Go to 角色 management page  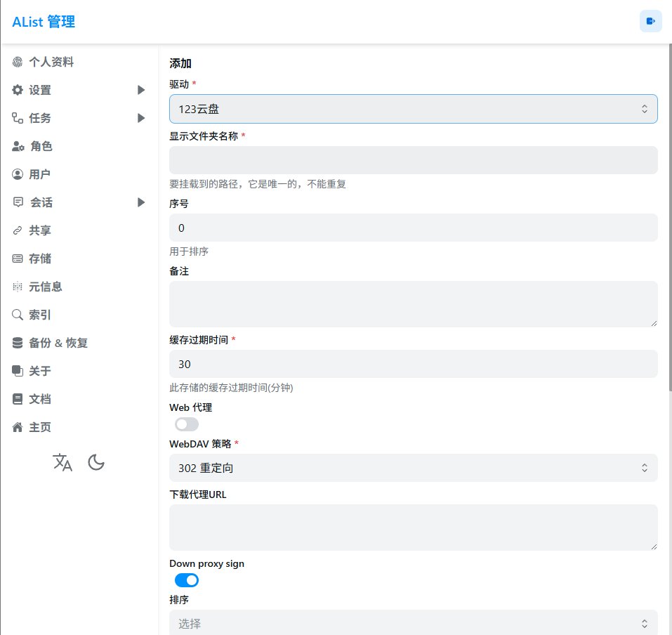pos(41,146)
